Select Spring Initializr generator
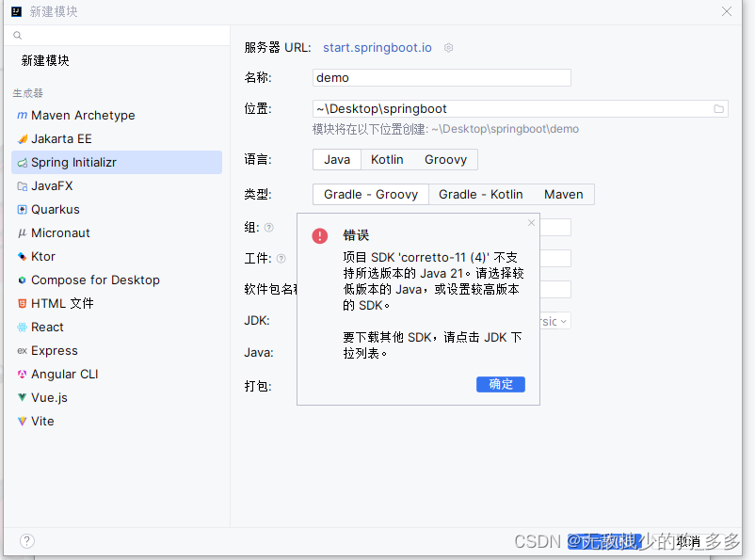The width and height of the screenshot is (755, 560). pyautogui.click(x=117, y=162)
